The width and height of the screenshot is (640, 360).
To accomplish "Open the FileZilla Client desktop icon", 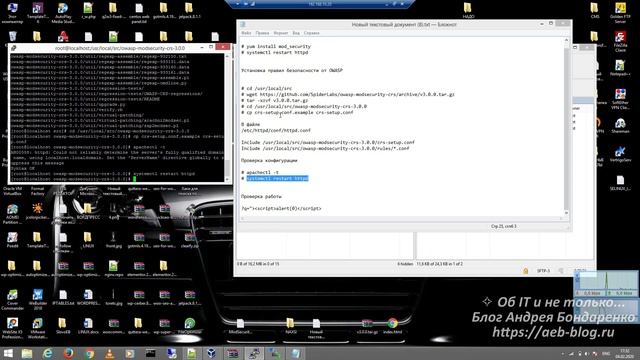I will 620,41.
